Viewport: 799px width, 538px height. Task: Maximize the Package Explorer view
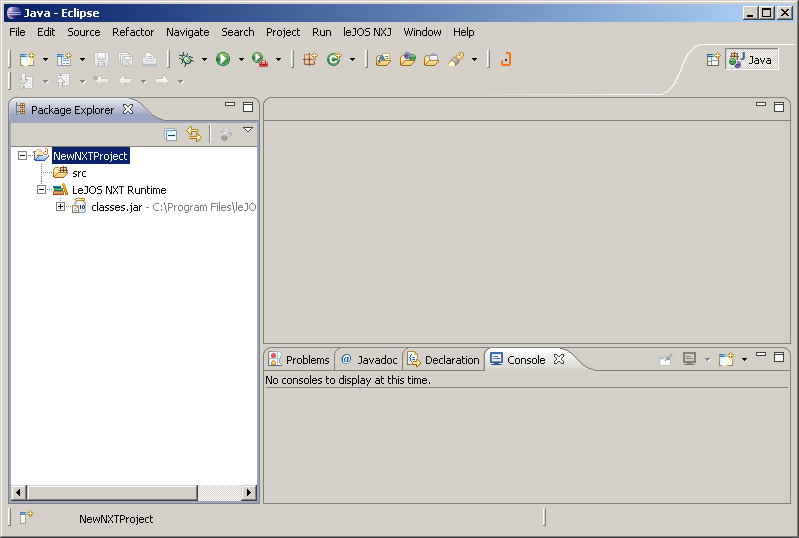(248, 106)
